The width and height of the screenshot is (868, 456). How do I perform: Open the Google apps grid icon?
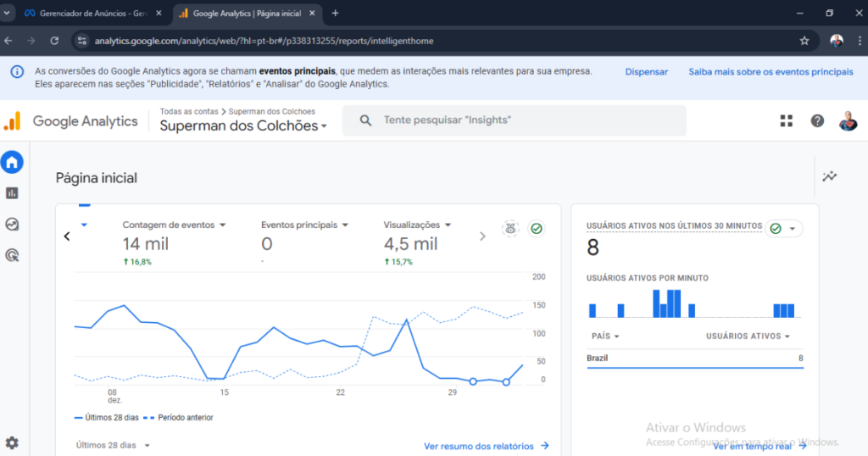[786, 120]
